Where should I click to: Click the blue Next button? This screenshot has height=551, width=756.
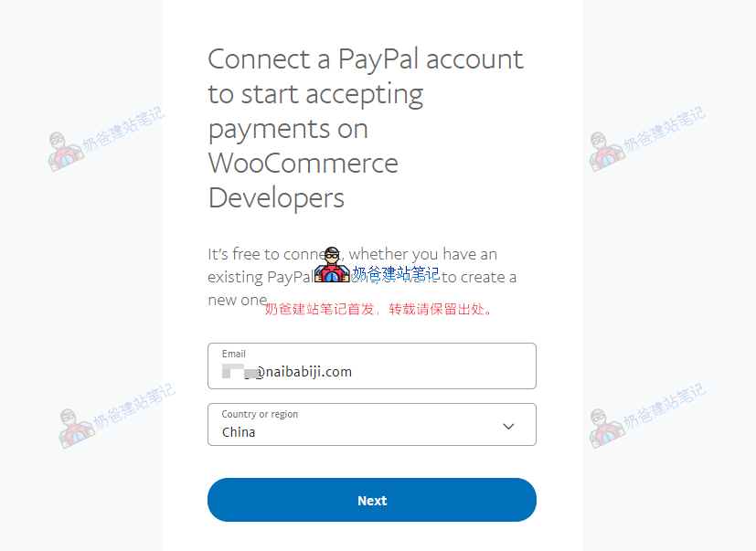(372, 500)
